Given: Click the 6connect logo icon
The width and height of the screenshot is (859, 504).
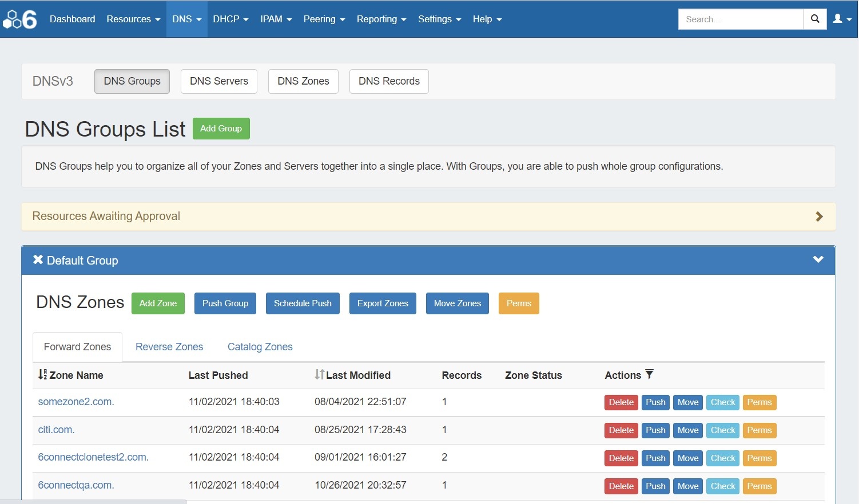Looking at the screenshot, I should click(x=20, y=19).
